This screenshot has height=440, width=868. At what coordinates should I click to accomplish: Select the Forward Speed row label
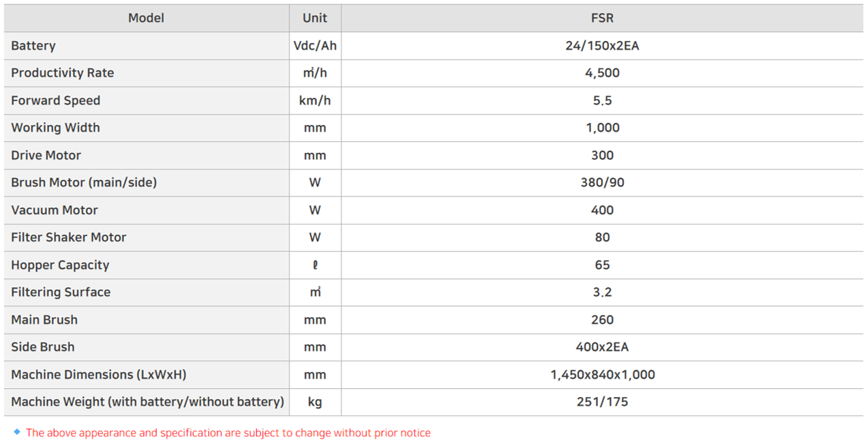point(56,100)
